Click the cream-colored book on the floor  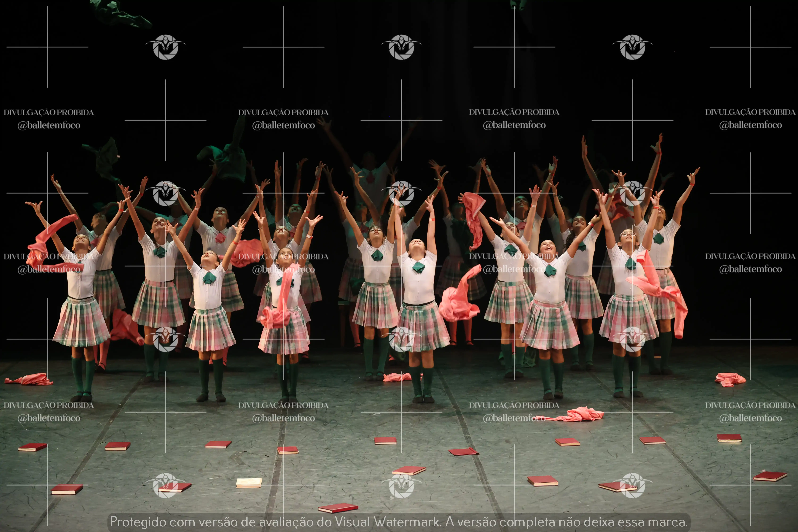coord(249,483)
